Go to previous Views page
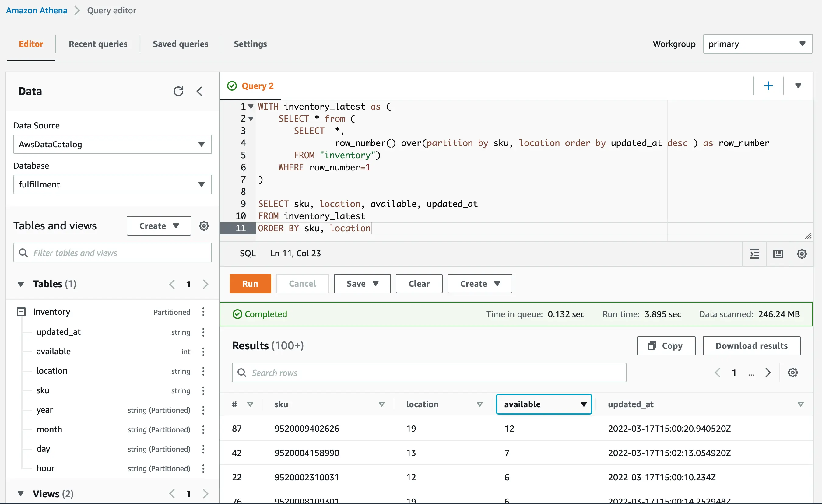This screenshot has height=504, width=822. pyautogui.click(x=172, y=494)
